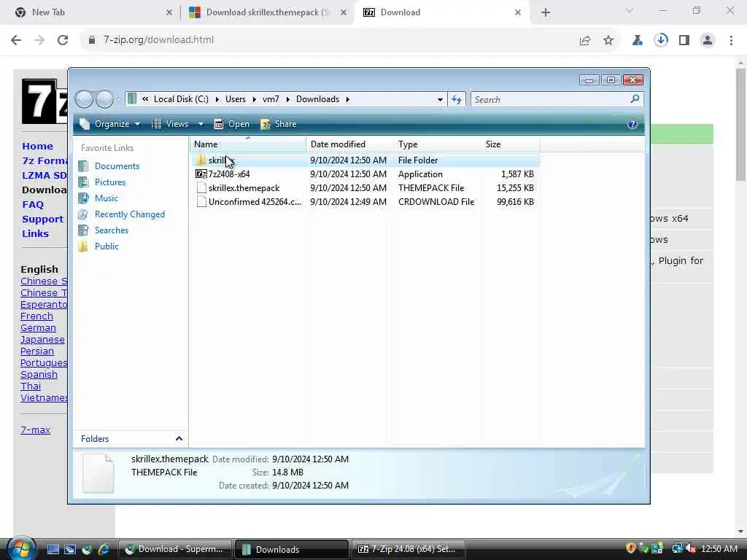Screen dimensions: 747x560
Task: Open Home link on 7-Zip page
Action: [38, 146]
